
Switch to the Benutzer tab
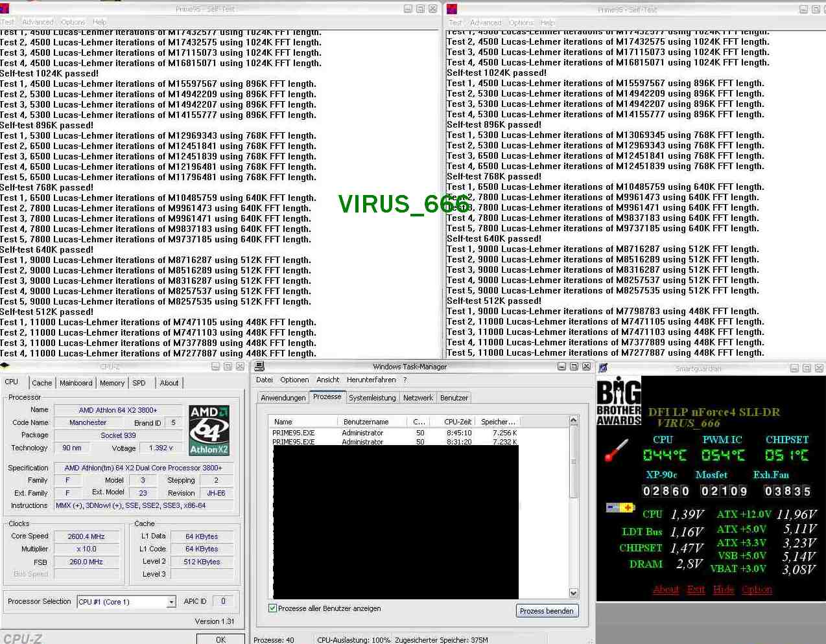pyautogui.click(x=454, y=398)
